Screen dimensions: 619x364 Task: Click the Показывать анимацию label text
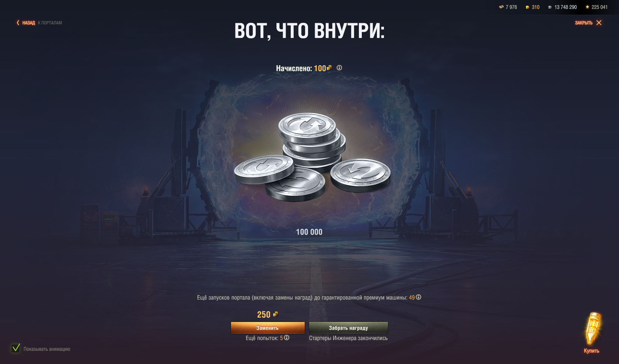tap(47, 349)
